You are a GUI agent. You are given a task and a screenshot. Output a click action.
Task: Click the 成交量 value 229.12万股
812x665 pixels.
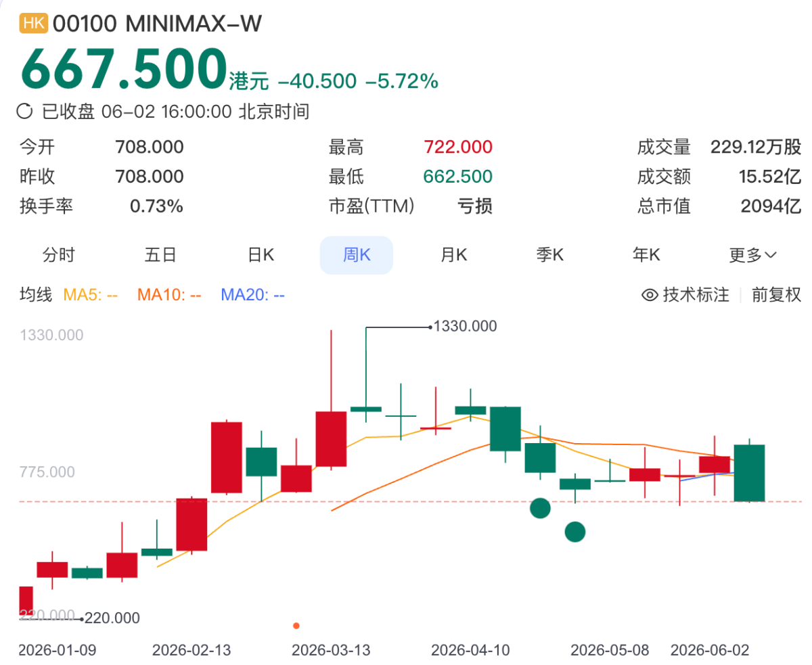pos(756,147)
